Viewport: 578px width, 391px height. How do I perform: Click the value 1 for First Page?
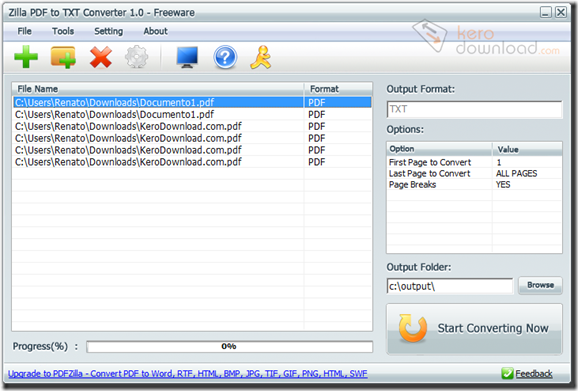click(499, 163)
